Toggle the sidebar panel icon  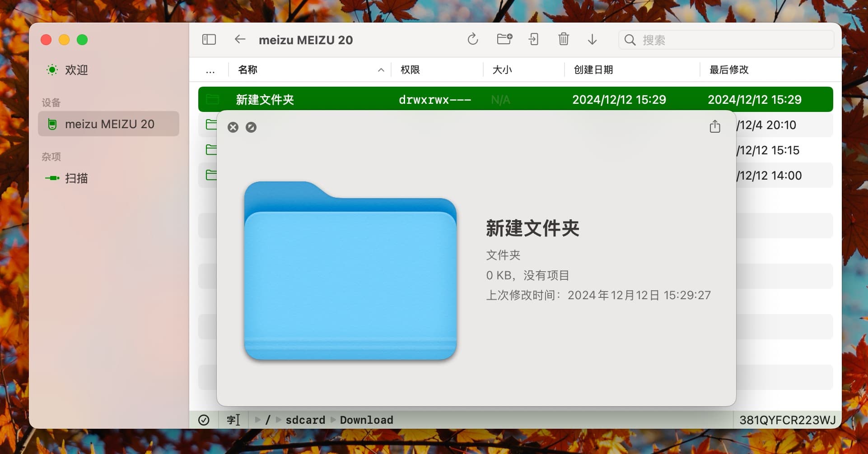tap(209, 40)
